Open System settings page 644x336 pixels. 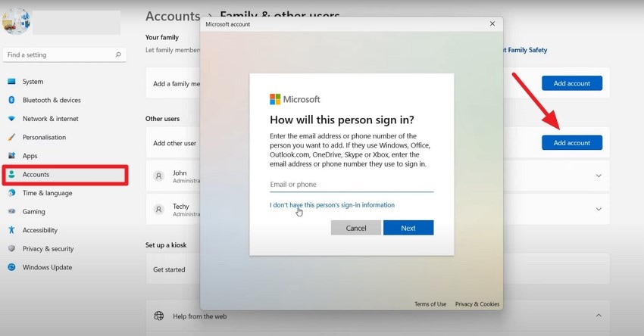[33, 81]
